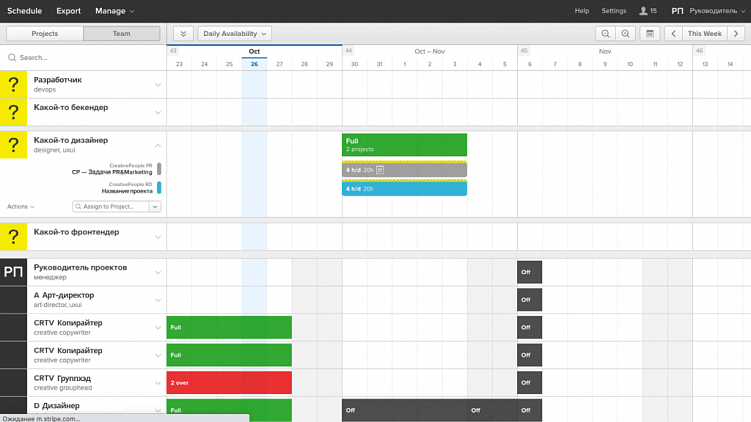Click the Search input field
751x422 pixels.
point(83,57)
